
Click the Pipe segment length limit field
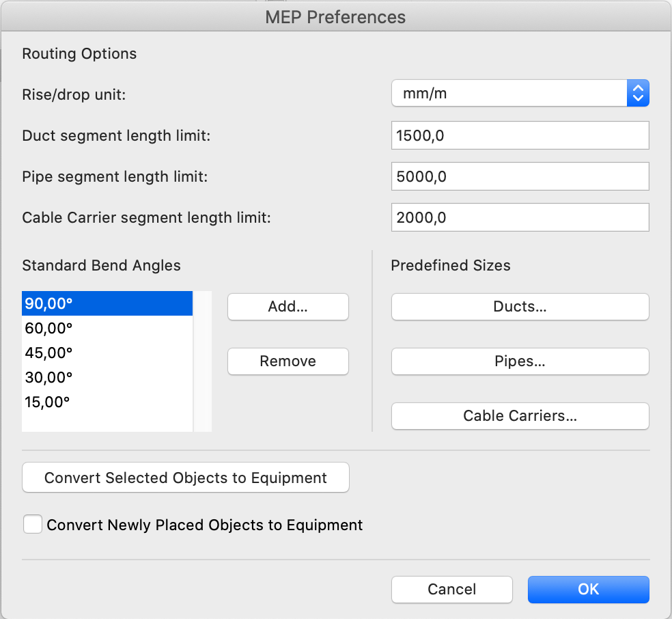pyautogui.click(x=520, y=176)
